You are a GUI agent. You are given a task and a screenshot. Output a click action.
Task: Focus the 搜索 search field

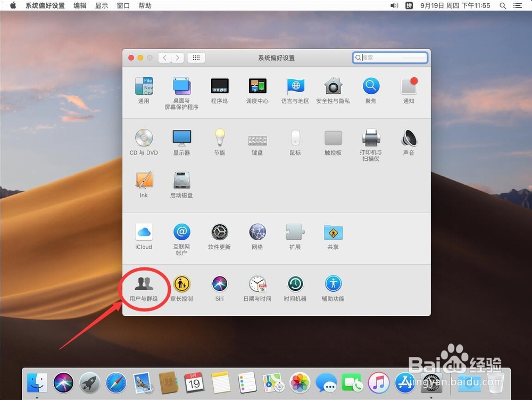pyautogui.click(x=390, y=58)
